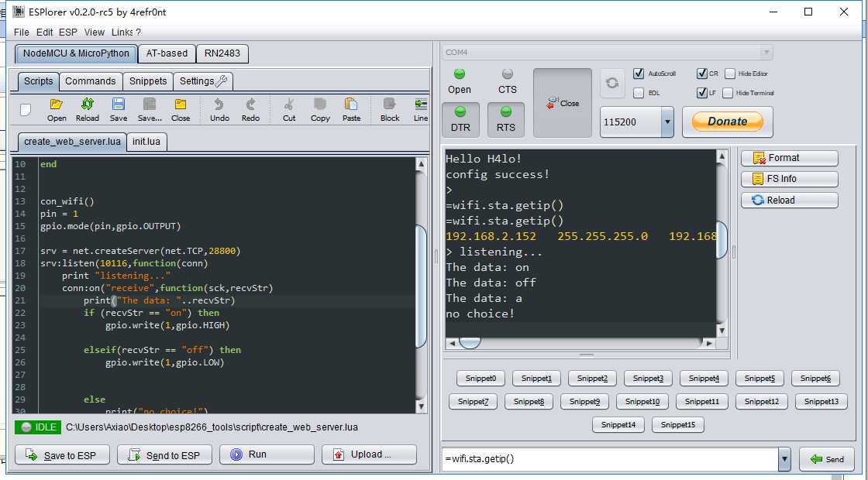
Task: Click the terminal vertical scrollbar thumb
Action: click(x=722, y=239)
